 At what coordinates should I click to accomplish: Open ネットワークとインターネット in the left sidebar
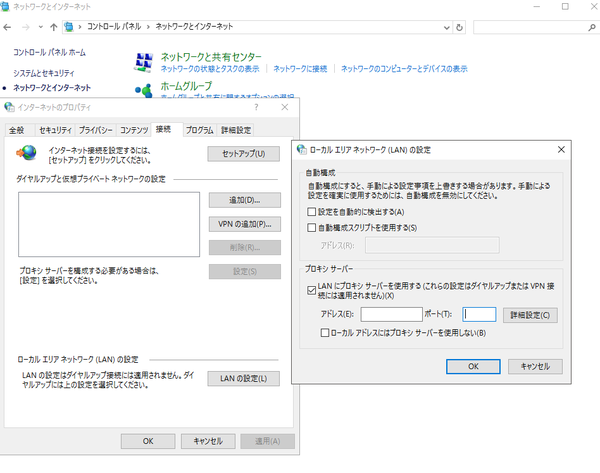coord(52,88)
